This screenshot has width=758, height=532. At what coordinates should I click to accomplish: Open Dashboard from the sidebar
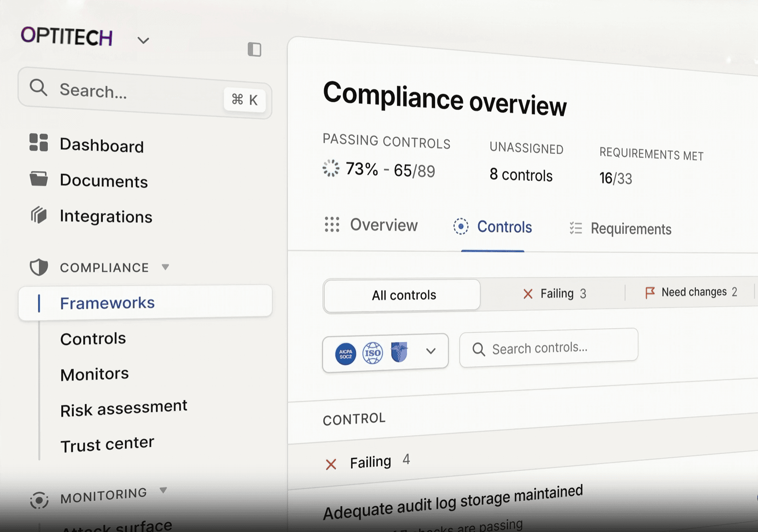coord(102,145)
